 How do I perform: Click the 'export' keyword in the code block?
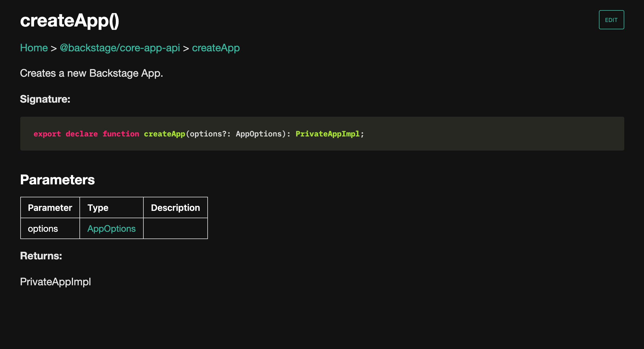[47, 134]
